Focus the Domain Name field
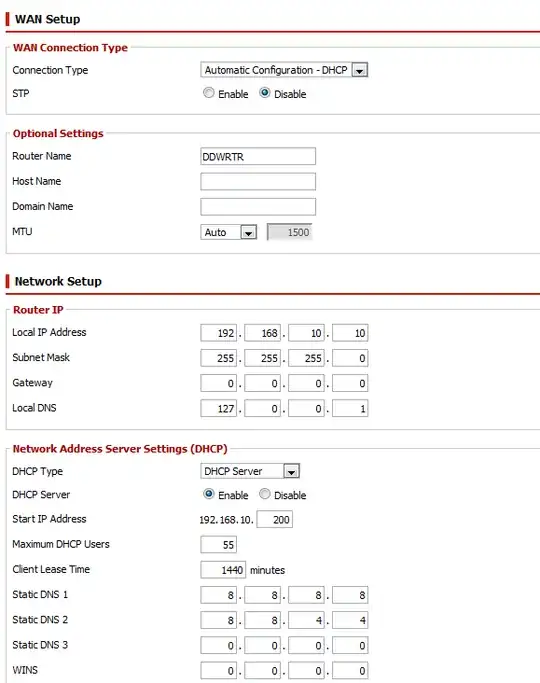 click(x=258, y=206)
